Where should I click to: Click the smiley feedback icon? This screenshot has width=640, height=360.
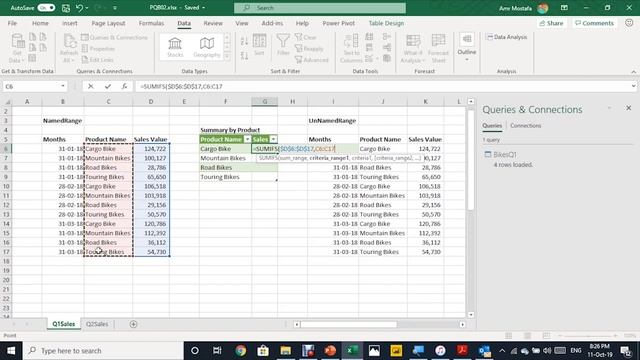pos(629,23)
